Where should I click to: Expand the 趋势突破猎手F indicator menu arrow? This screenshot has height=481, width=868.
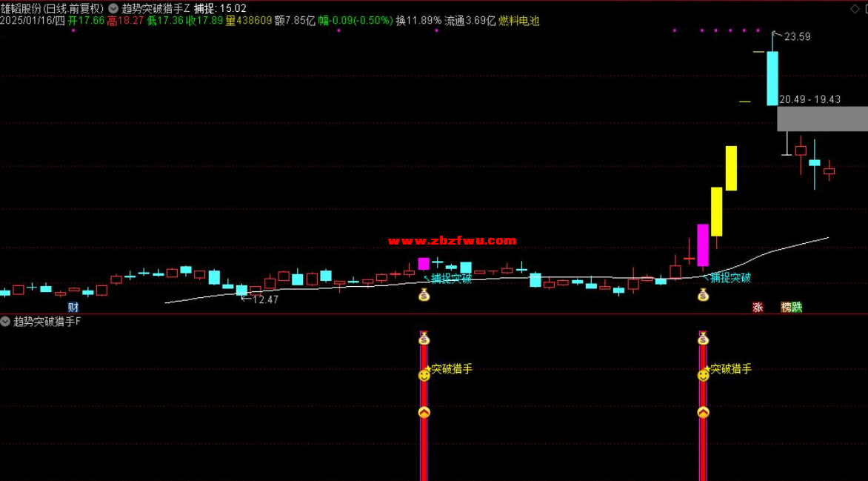(x=5, y=322)
